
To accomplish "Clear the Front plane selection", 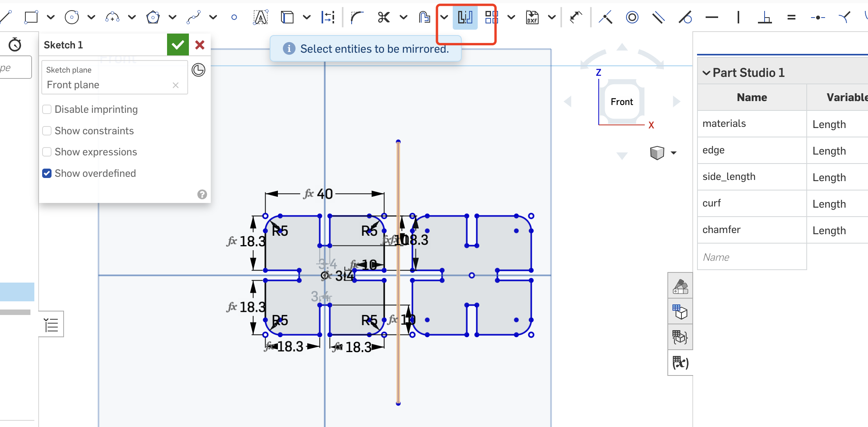I will pos(176,85).
